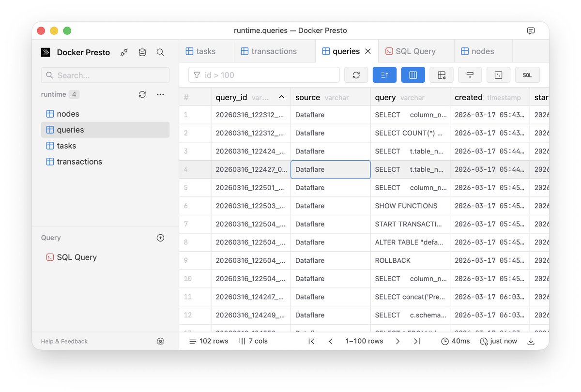This screenshot has width=581, height=392.
Task: Toggle the column view toolbar button
Action: [x=413, y=75]
